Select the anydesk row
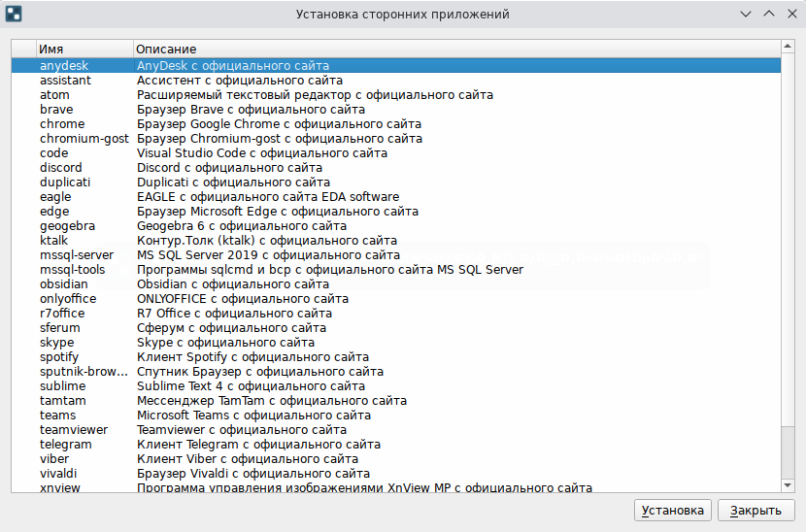The width and height of the screenshot is (806, 532). pos(396,65)
